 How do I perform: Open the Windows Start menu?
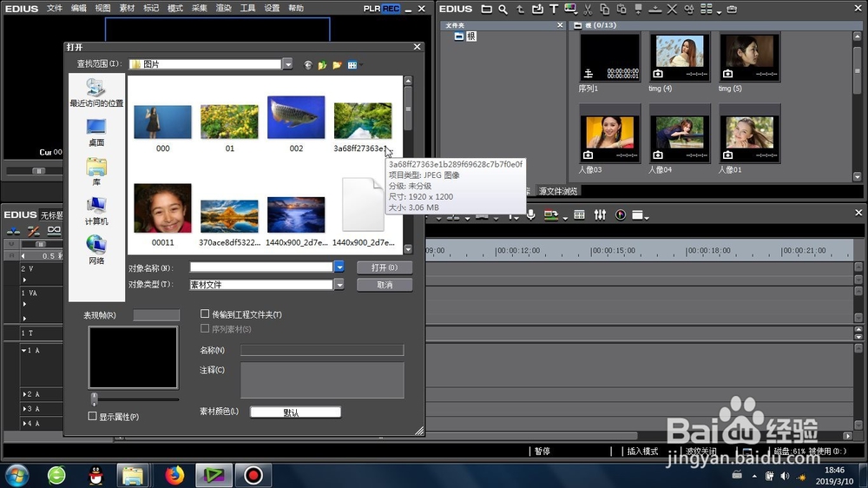pyautogui.click(x=16, y=475)
